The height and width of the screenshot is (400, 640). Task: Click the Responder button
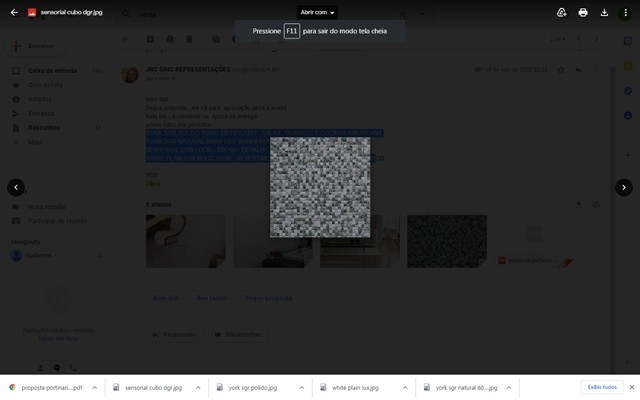tap(174, 335)
